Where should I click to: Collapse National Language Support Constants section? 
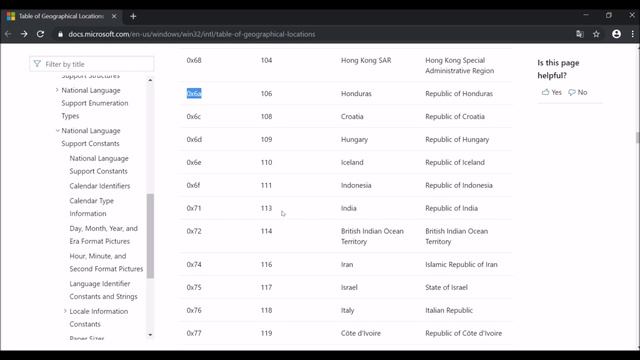click(x=57, y=131)
